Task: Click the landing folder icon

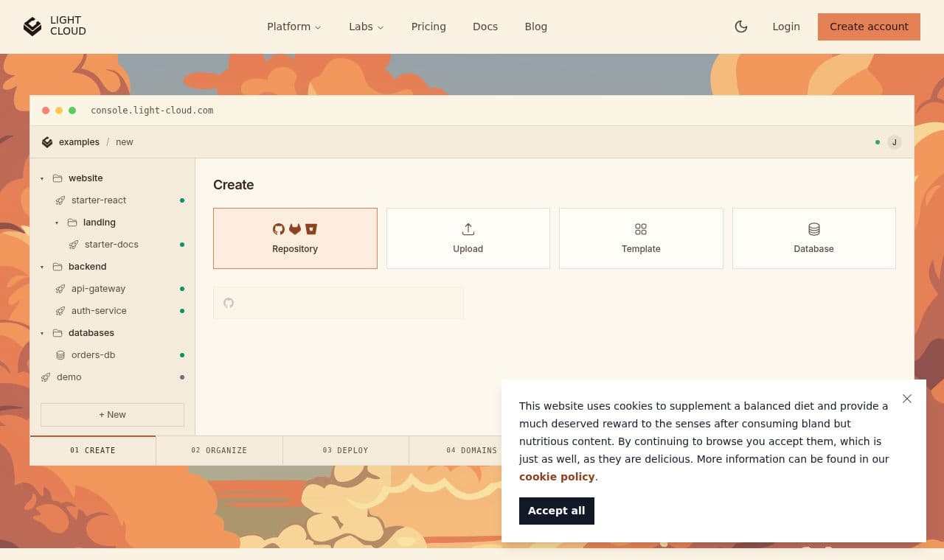Action: tap(72, 223)
